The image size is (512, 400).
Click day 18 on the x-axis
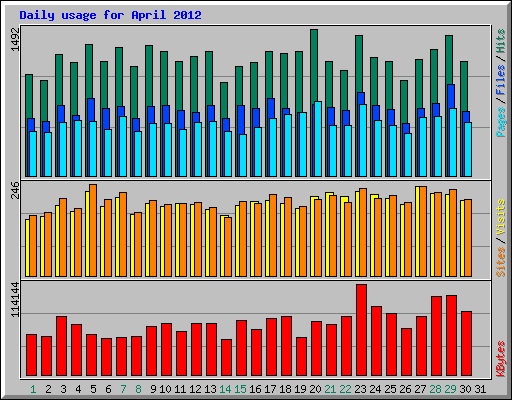tap(285, 389)
